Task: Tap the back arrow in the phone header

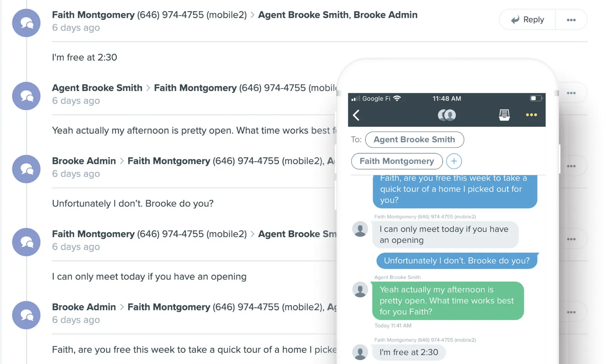Action: click(x=356, y=115)
